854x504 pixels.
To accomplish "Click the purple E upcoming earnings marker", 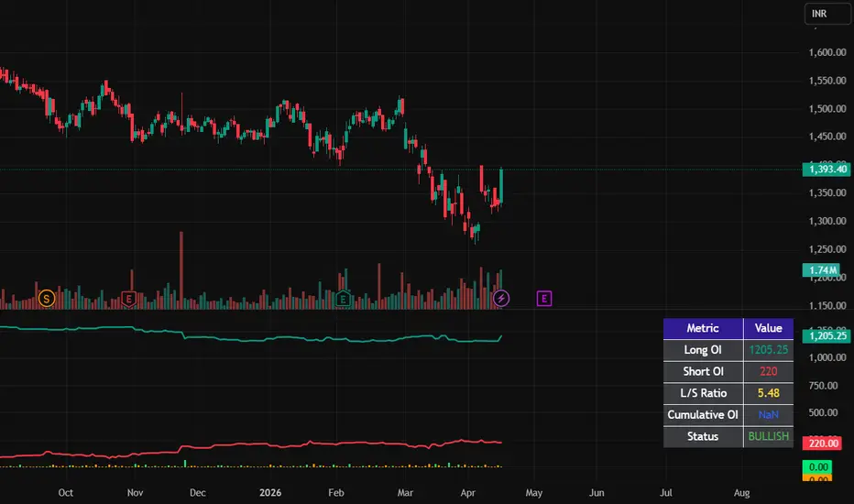I will coord(544,299).
